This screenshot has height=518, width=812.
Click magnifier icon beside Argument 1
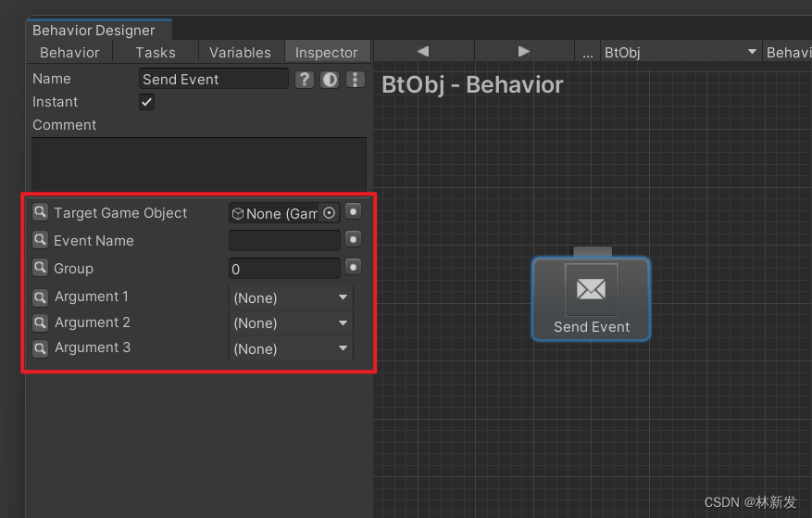pyautogui.click(x=40, y=297)
